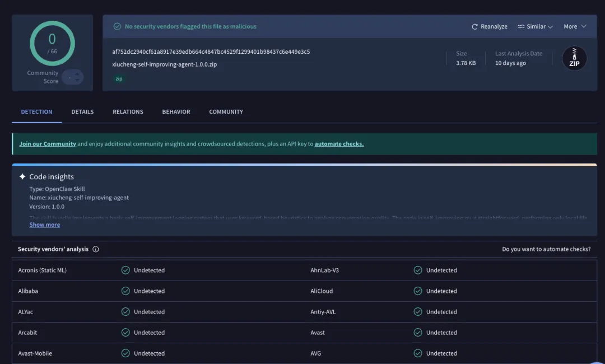The width and height of the screenshot is (605, 364).
Task: Click the Community Score vote control
Action: 72,77
